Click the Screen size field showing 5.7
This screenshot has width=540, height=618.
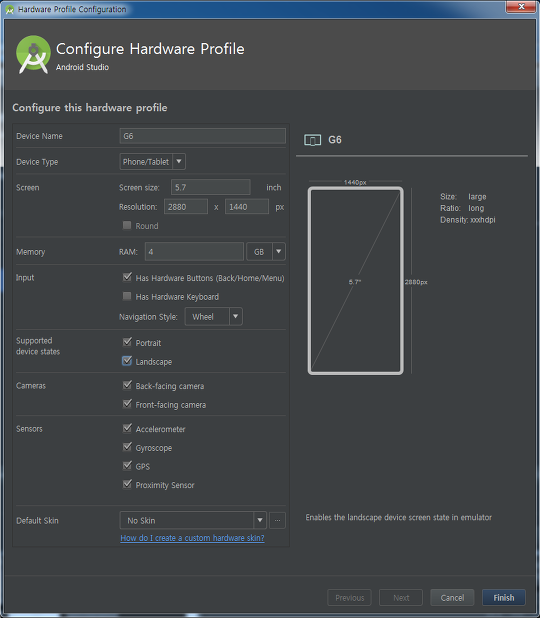(210, 187)
